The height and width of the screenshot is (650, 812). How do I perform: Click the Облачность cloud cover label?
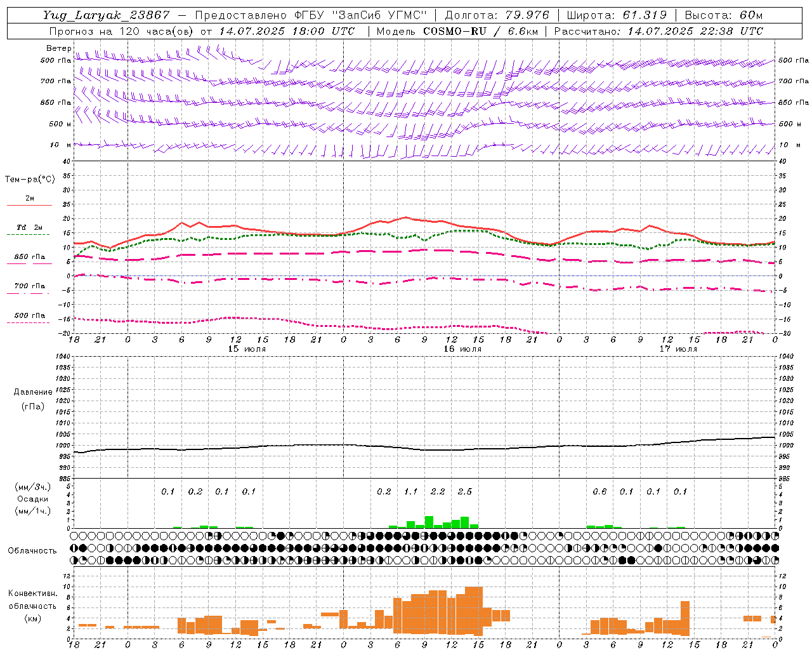pos(32,550)
